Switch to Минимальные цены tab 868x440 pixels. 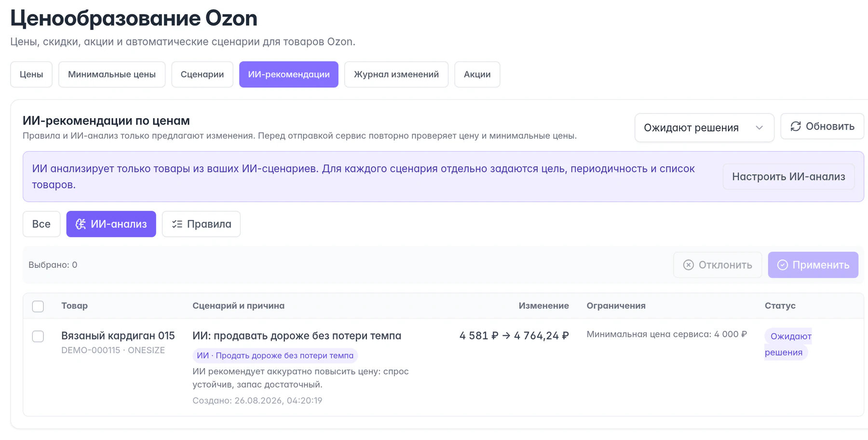click(x=112, y=74)
